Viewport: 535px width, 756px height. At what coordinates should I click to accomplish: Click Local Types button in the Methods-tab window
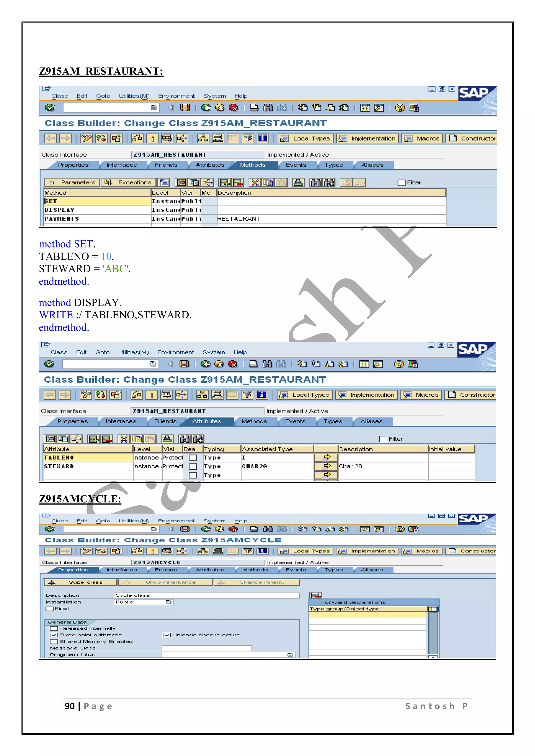[x=306, y=139]
